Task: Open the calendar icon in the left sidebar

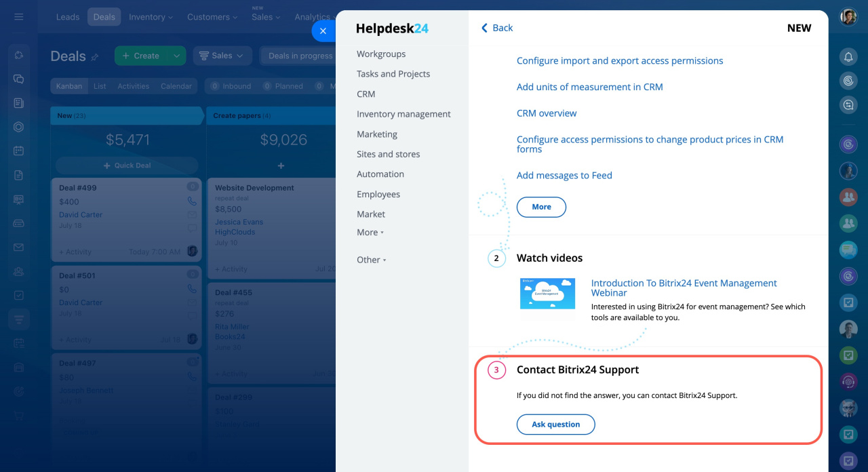Action: point(19,151)
